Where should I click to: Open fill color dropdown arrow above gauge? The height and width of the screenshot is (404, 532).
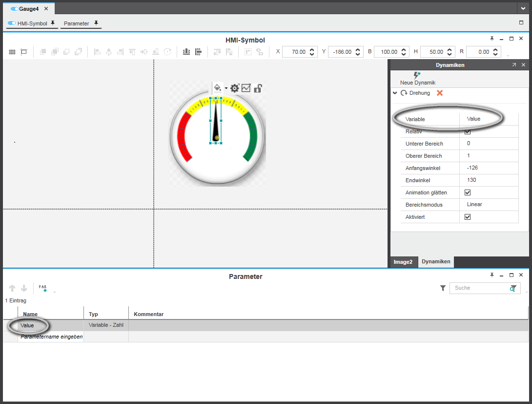(226, 88)
